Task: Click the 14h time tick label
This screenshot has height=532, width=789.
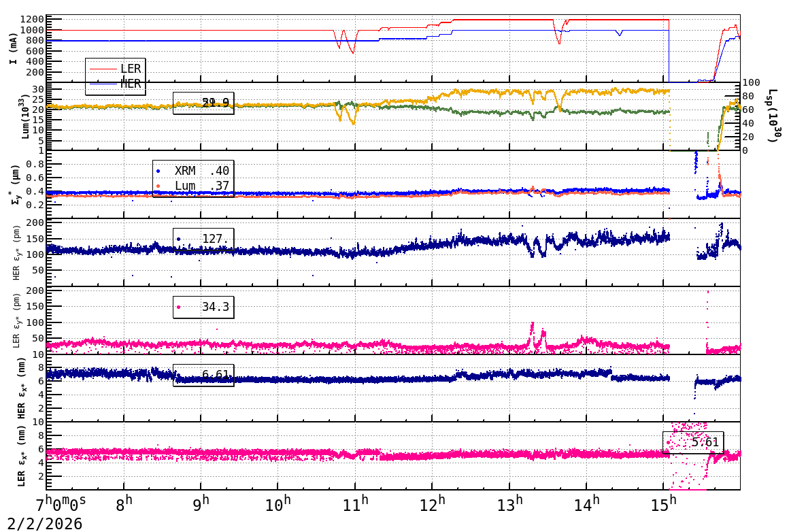Action: pyautogui.click(x=586, y=503)
